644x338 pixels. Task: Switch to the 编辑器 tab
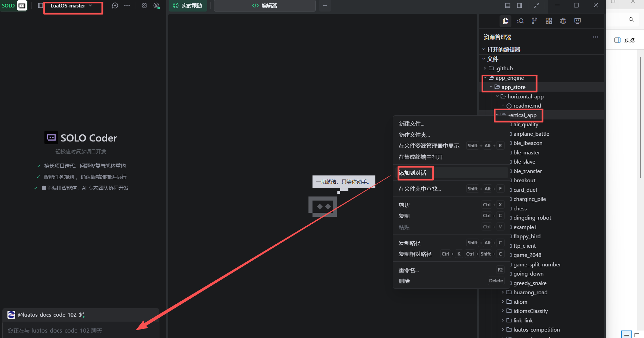tap(265, 6)
